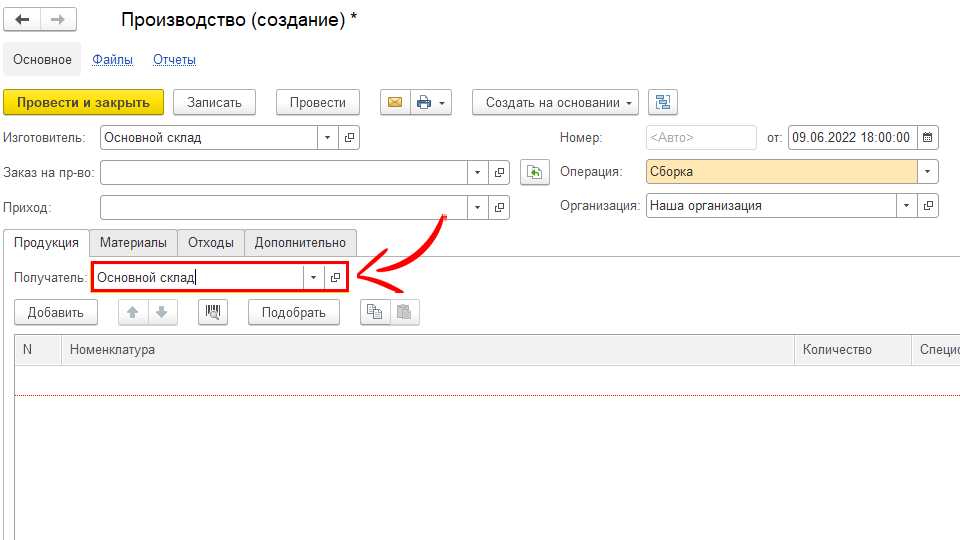Switch to the Отходы tab
This screenshot has height=540, width=960.
pos(211,243)
